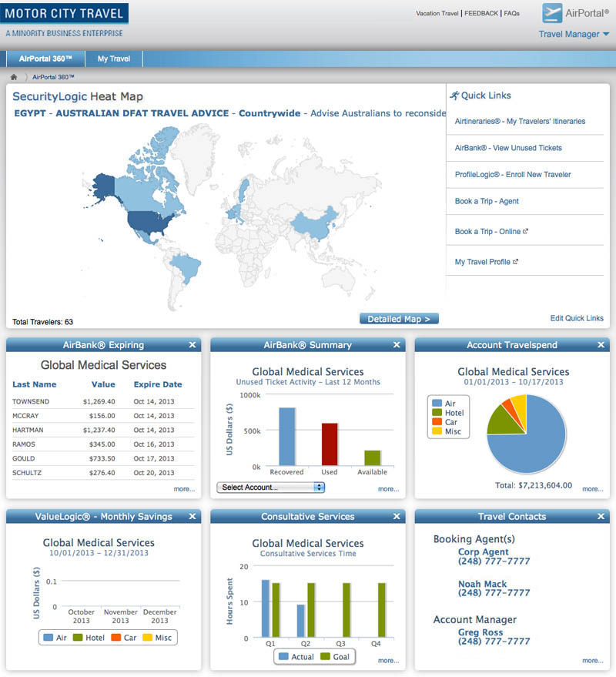Image resolution: width=616 pixels, height=677 pixels.
Task: Open the Select Account dropdown
Action: [271, 488]
